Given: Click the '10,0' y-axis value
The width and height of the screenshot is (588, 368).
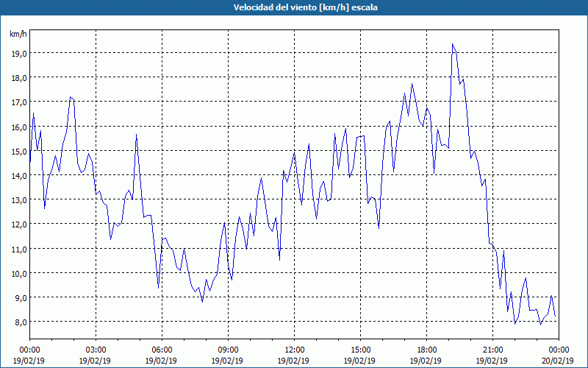Looking at the screenshot, I should [19, 274].
